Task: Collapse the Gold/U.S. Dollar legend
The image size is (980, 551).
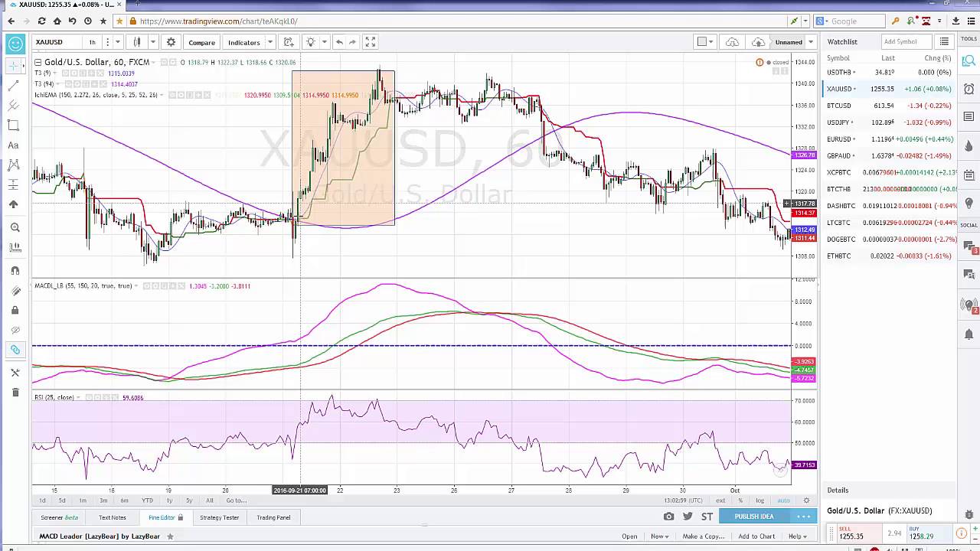Action: 38,62
